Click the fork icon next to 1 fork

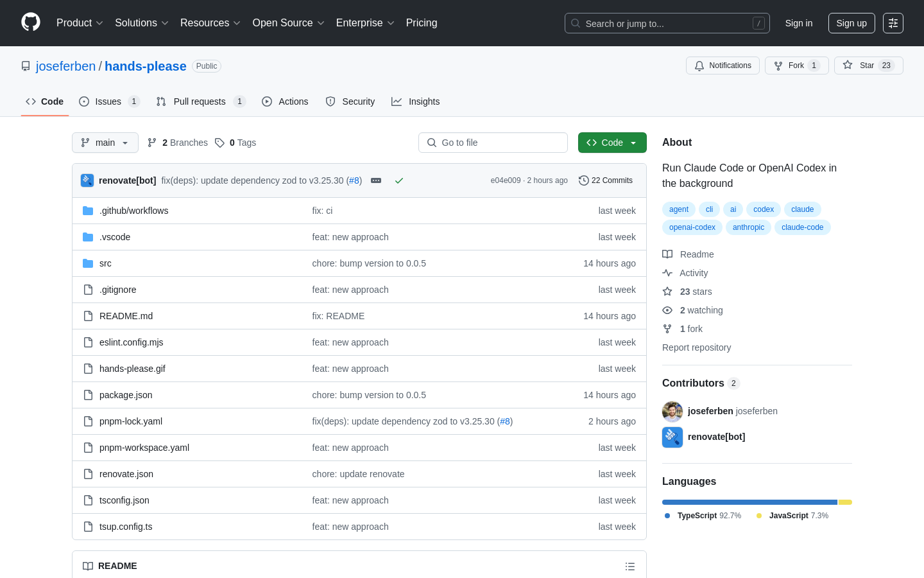[x=667, y=329]
